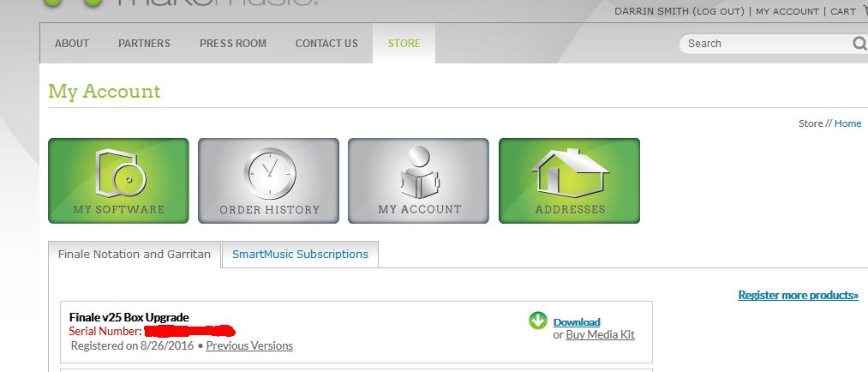The width and height of the screenshot is (868, 372).
Task: Click Register more products link
Action: pos(798,296)
